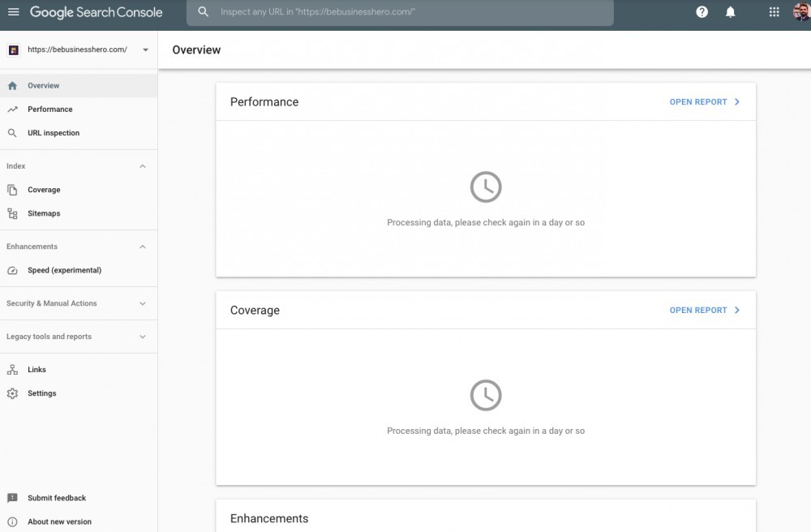The width and height of the screenshot is (811, 532).
Task: Open the Links sidebar item
Action: [x=79, y=370]
